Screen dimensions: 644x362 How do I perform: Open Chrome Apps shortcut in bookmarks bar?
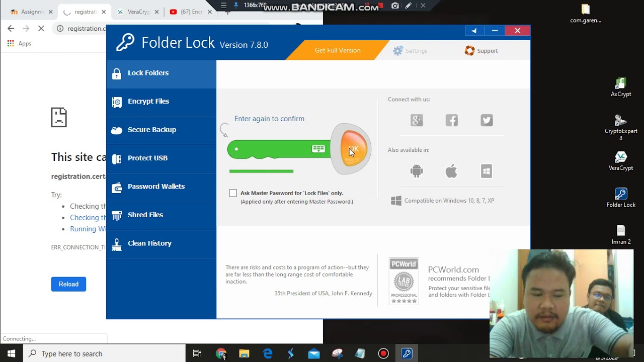click(x=19, y=44)
